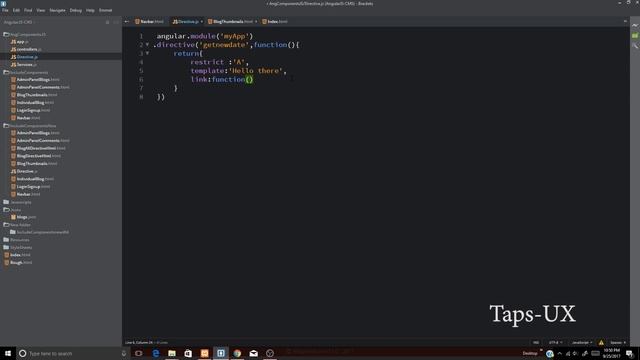Open the UTF-8 encoding dropdown
The height and width of the screenshot is (360, 640).
point(555,342)
